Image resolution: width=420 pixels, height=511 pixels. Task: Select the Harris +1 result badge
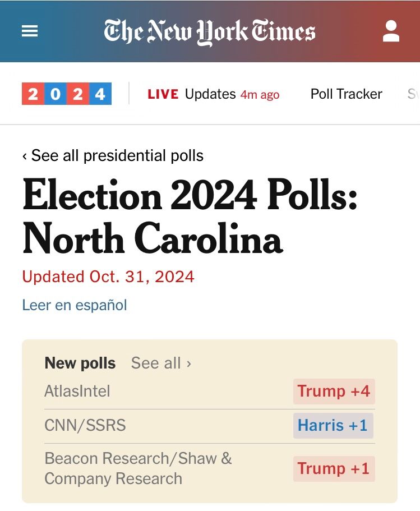(333, 426)
